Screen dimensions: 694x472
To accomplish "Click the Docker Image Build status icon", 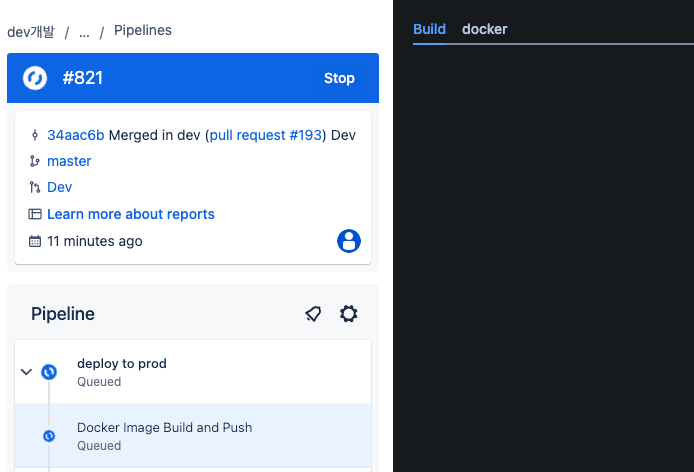I will click(x=49, y=436).
